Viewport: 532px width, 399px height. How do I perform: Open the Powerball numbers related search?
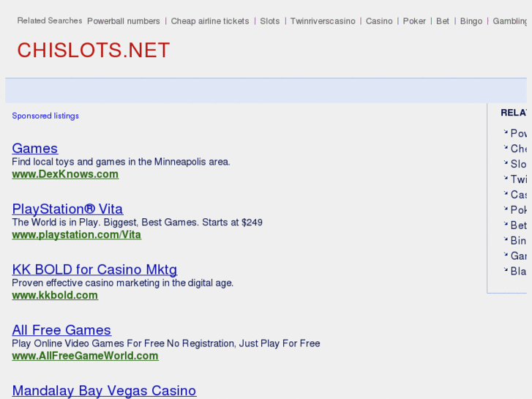[x=124, y=21]
